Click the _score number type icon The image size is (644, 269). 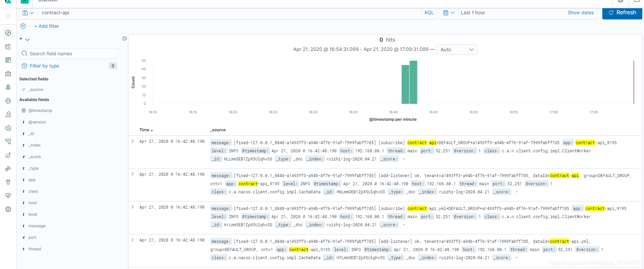[x=24, y=157]
